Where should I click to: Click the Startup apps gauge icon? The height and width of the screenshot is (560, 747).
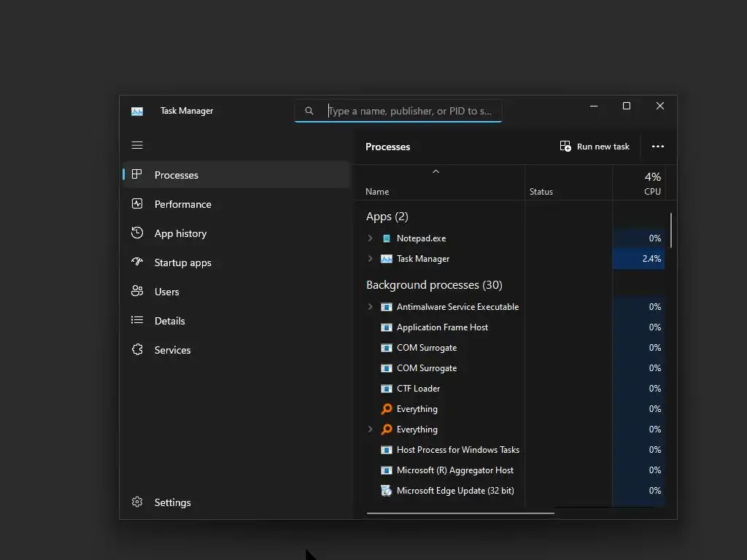pyautogui.click(x=136, y=262)
